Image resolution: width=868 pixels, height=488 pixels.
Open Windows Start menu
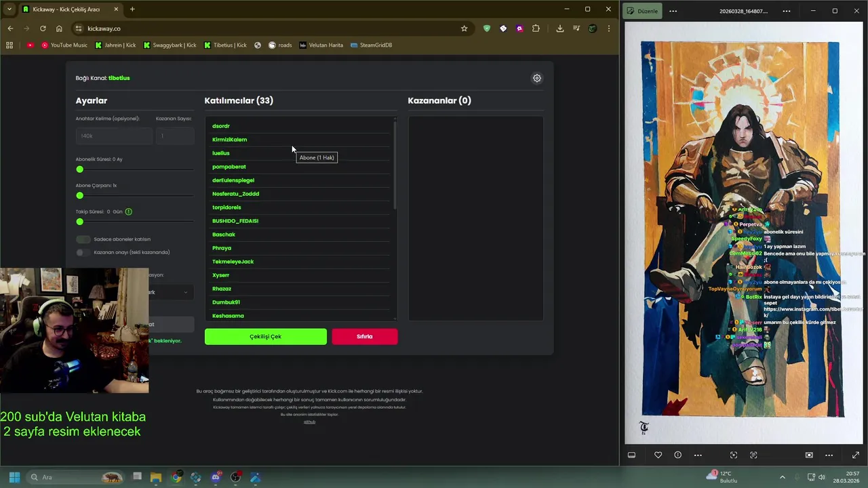(x=14, y=477)
